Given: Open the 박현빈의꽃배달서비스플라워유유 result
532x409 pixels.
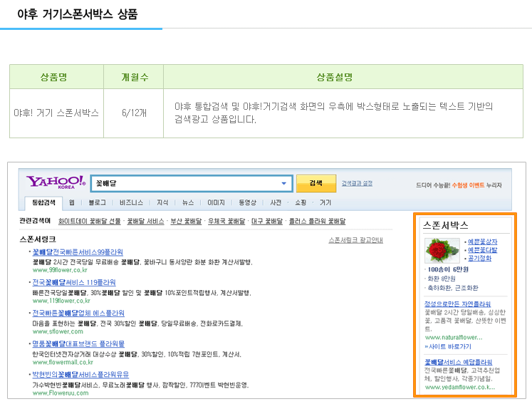Looking at the screenshot, I should click(80, 375).
